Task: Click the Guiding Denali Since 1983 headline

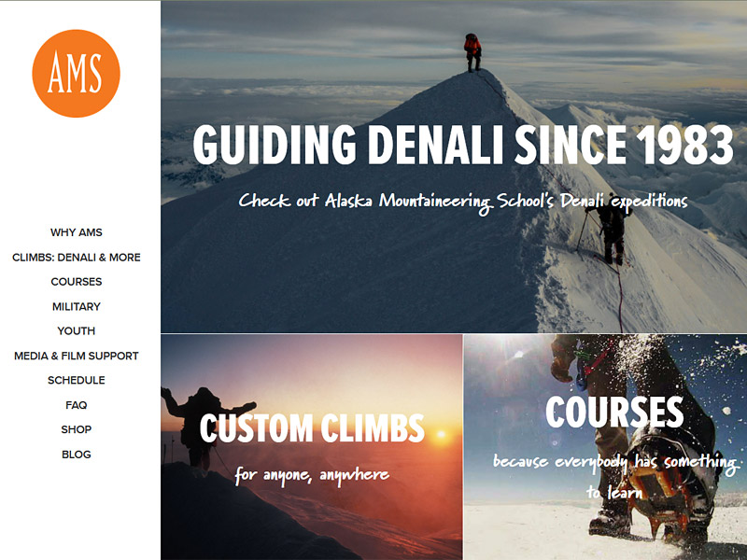Action: (x=462, y=145)
